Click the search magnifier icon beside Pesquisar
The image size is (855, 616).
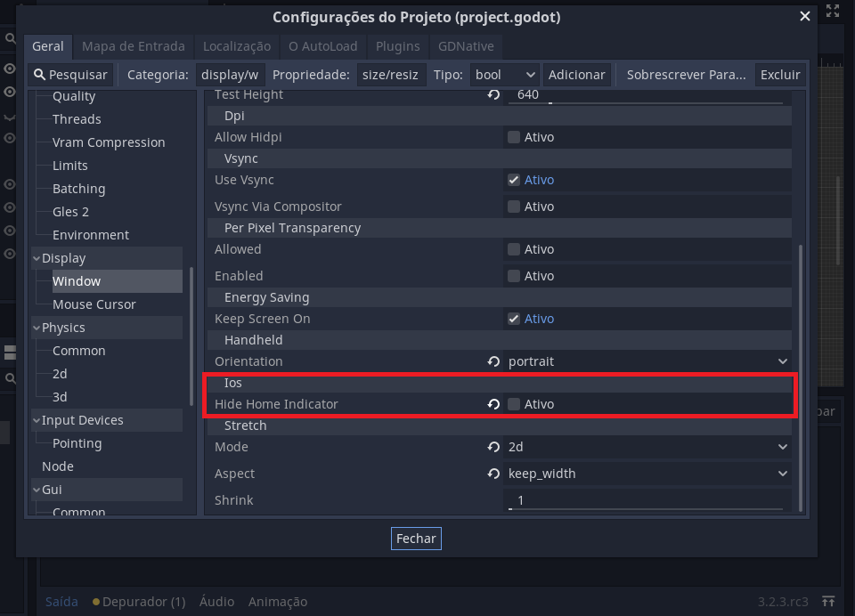[x=39, y=75]
